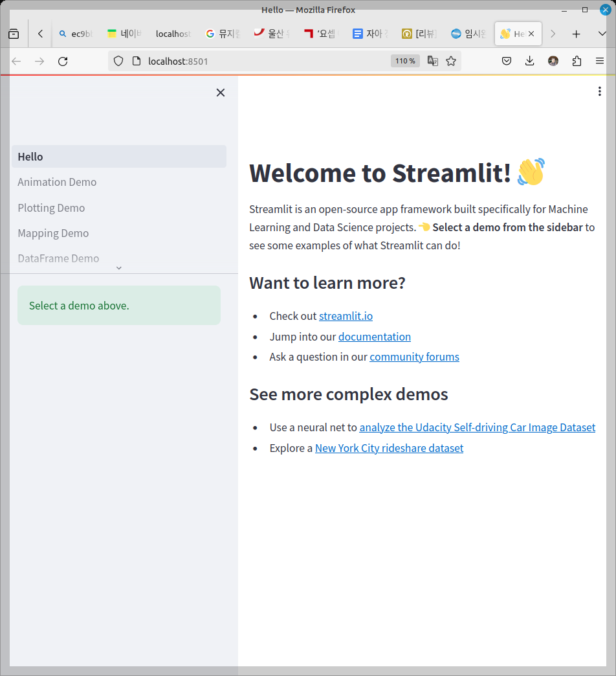
Task: Close the Firefox window
Action: tap(605, 10)
